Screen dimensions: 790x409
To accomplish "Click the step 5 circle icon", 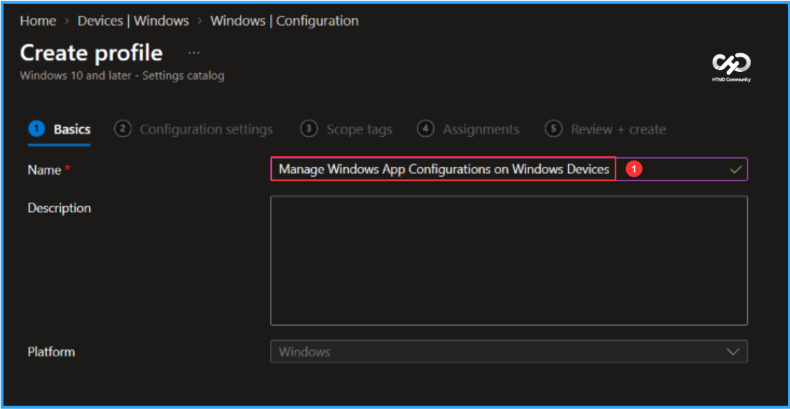I will click(553, 129).
